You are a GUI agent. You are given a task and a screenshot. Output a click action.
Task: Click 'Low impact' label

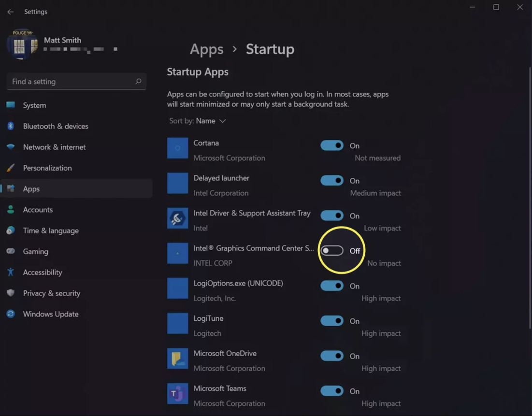pos(382,229)
